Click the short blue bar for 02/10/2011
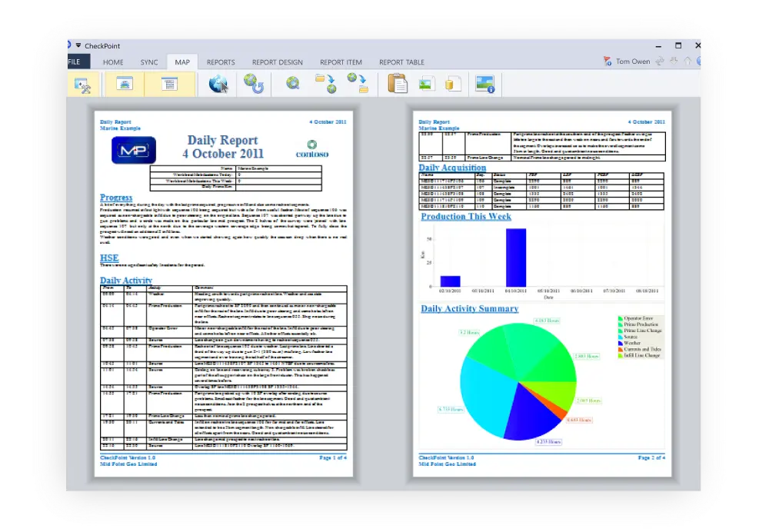Screen dimensions: 769x532 pos(450,281)
